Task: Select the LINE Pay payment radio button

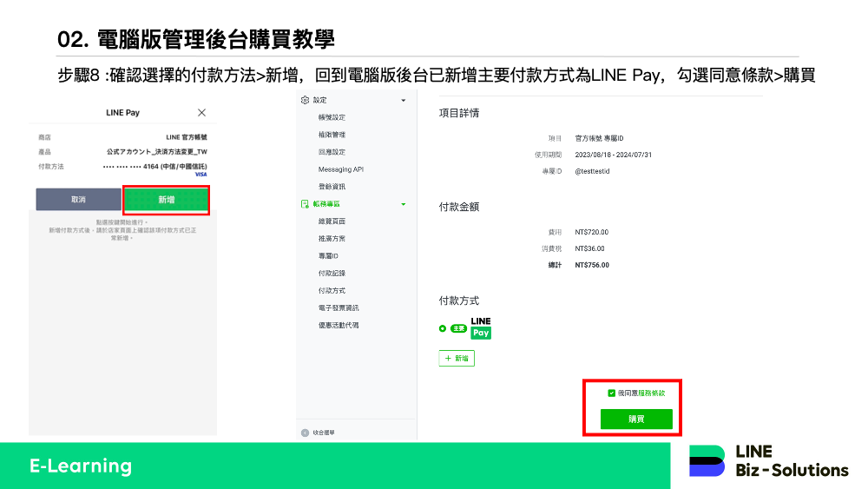Action: click(443, 328)
